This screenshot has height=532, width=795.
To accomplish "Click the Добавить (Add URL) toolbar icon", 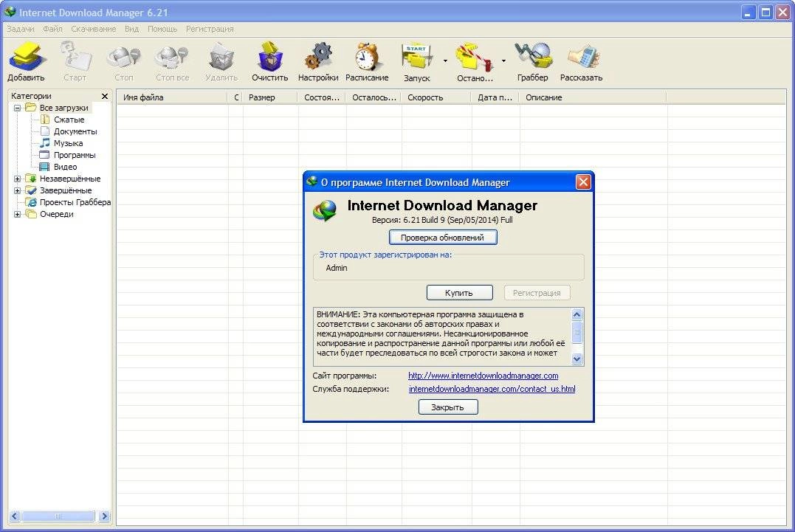I will coord(26,56).
